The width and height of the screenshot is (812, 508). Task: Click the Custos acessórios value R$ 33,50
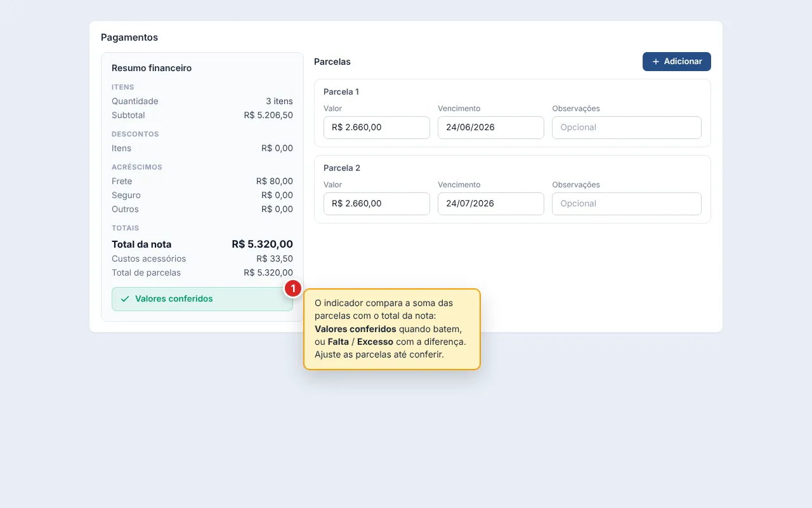[x=275, y=259]
